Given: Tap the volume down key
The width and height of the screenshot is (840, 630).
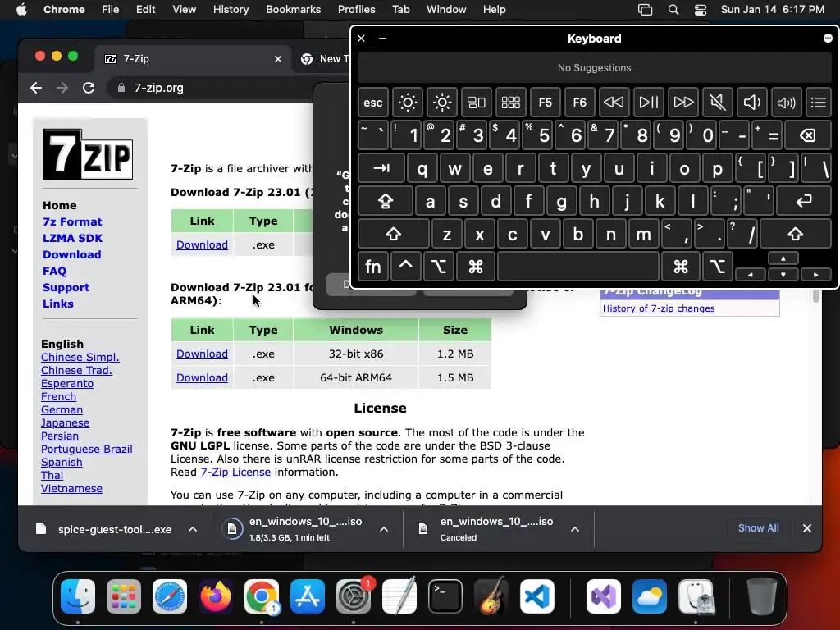Looking at the screenshot, I should (x=751, y=103).
